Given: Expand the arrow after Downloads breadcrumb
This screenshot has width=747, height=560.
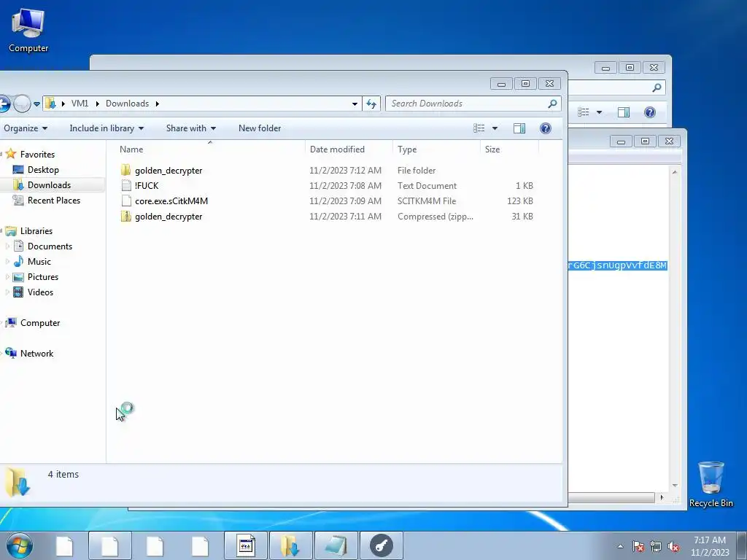Looking at the screenshot, I should [158, 104].
